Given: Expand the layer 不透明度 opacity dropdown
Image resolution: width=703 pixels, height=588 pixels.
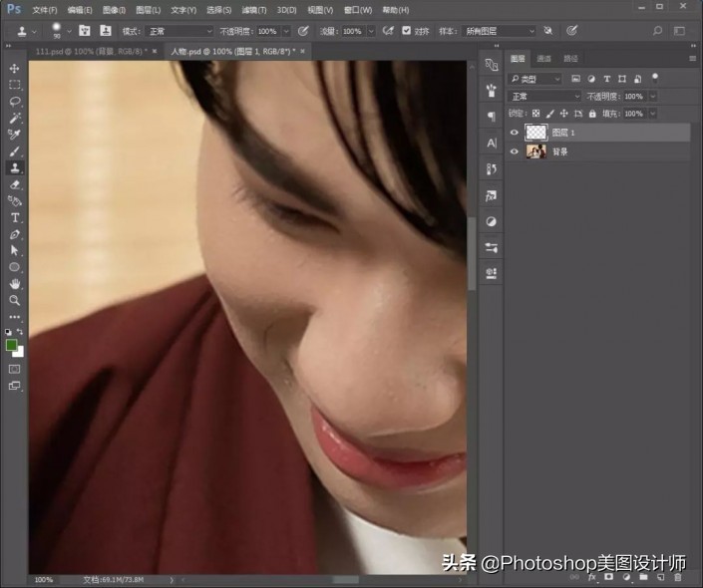Looking at the screenshot, I should pos(653,97).
